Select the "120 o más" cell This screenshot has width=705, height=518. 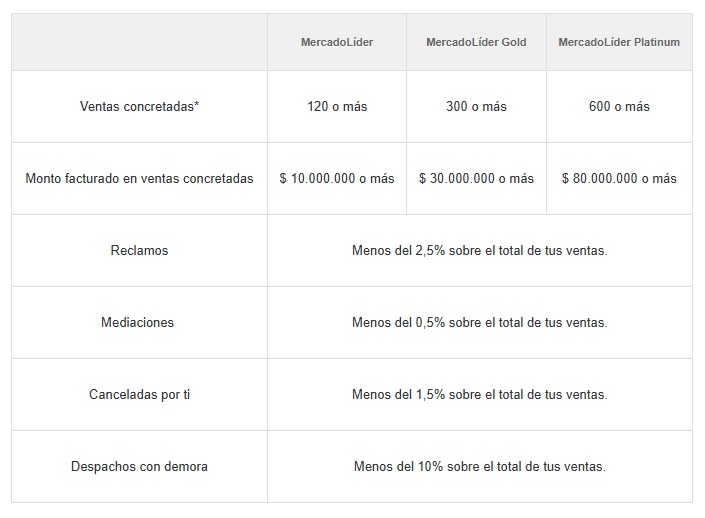point(337,106)
